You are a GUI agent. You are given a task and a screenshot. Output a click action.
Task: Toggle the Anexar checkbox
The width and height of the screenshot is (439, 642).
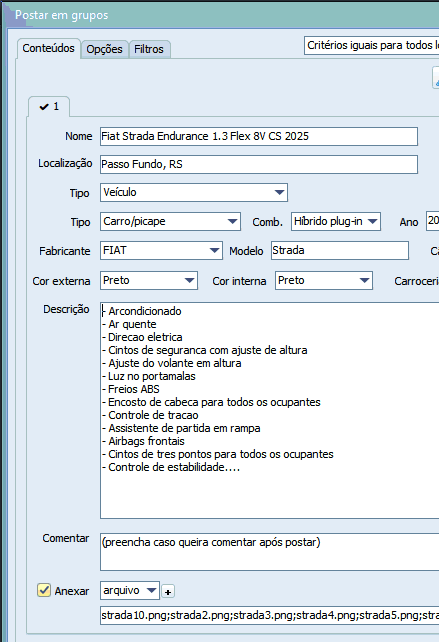coord(44,590)
